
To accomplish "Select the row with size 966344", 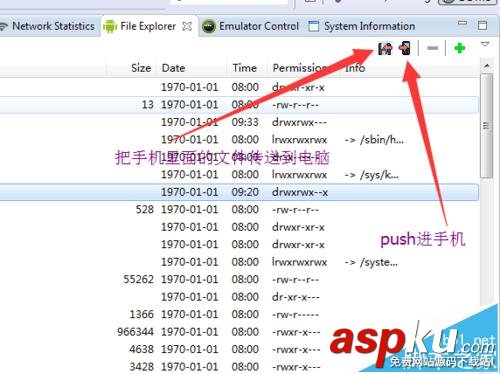I will click(239, 332).
